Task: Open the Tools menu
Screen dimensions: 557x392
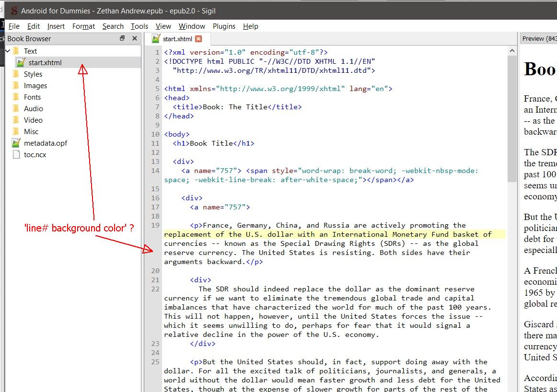Action: coord(139,26)
